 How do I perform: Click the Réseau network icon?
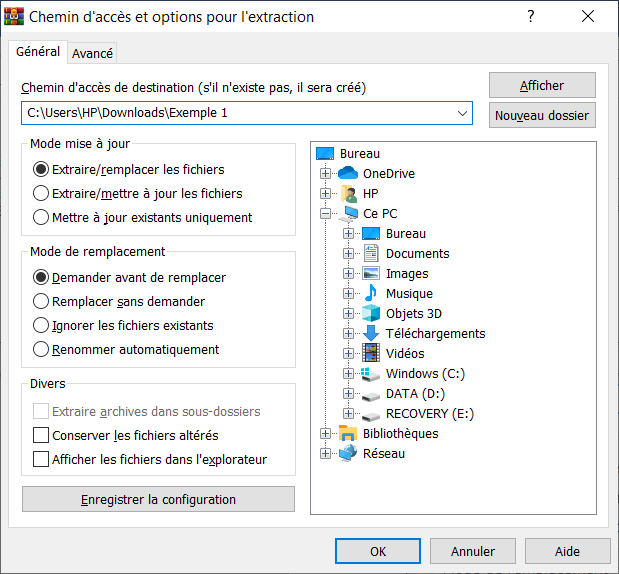tap(348, 453)
